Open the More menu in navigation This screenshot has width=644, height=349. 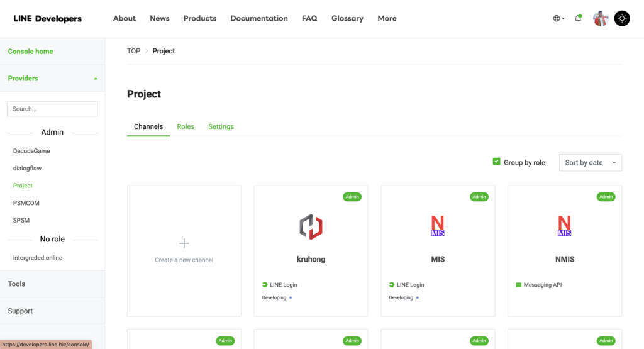tap(387, 18)
